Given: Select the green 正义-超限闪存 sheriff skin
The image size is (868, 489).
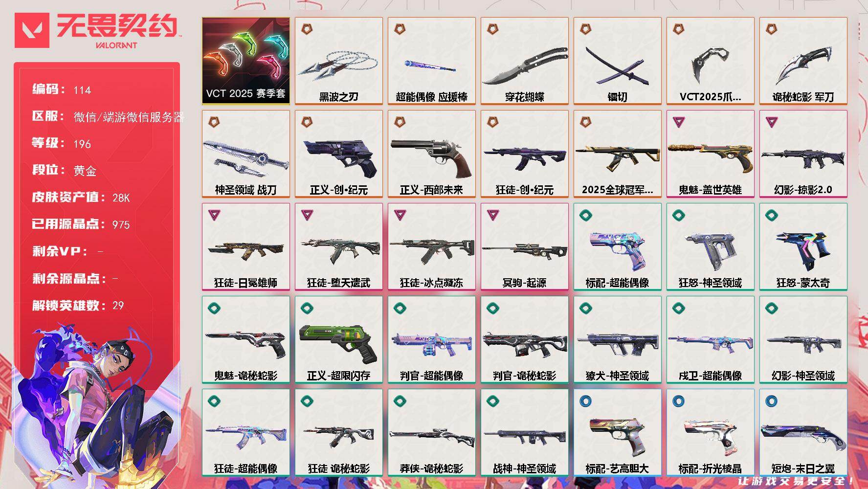Looking at the screenshot, I should [339, 340].
